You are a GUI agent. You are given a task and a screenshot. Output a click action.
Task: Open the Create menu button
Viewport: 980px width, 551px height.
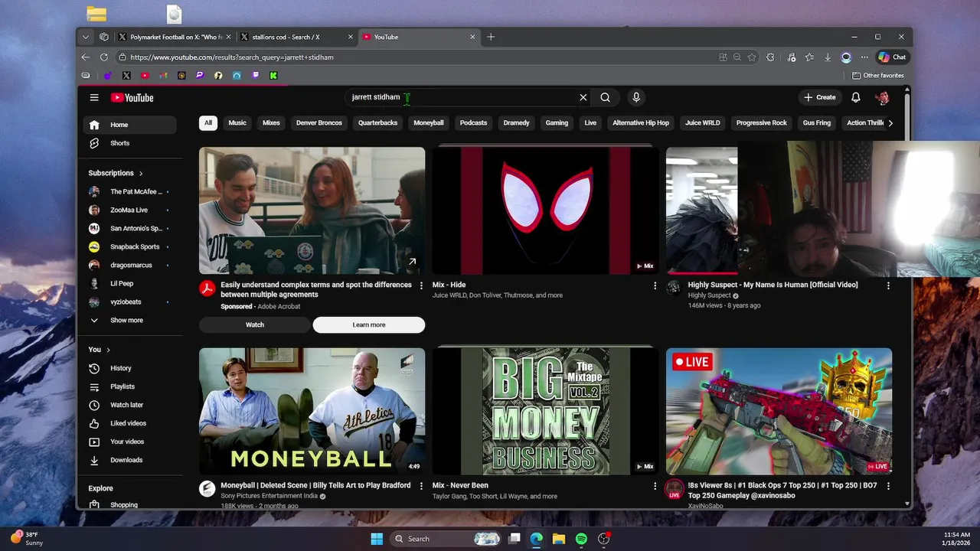tap(819, 97)
